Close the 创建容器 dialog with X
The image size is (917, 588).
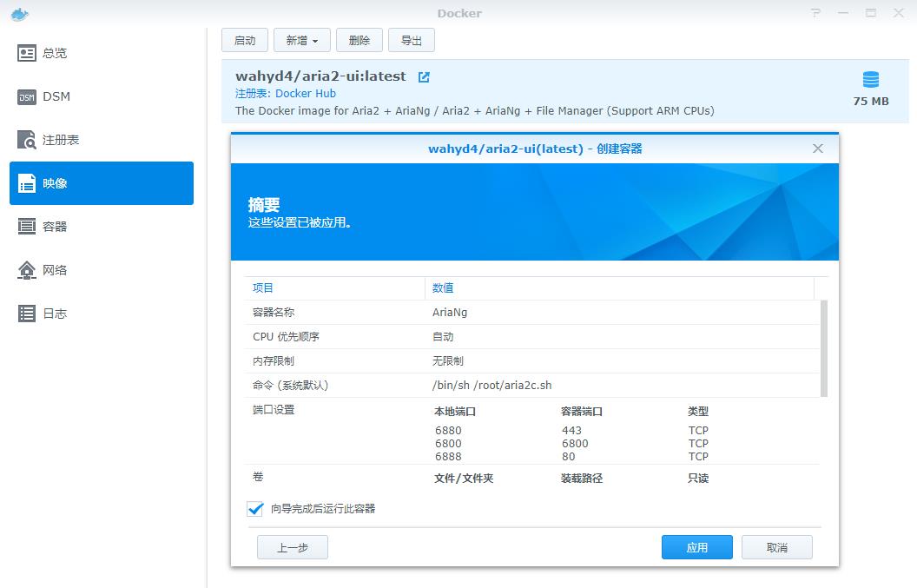[x=818, y=149]
